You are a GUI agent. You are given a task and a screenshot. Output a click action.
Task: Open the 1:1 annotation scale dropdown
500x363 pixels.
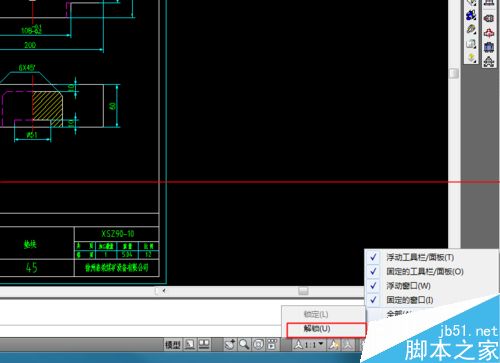pyautogui.click(x=309, y=345)
